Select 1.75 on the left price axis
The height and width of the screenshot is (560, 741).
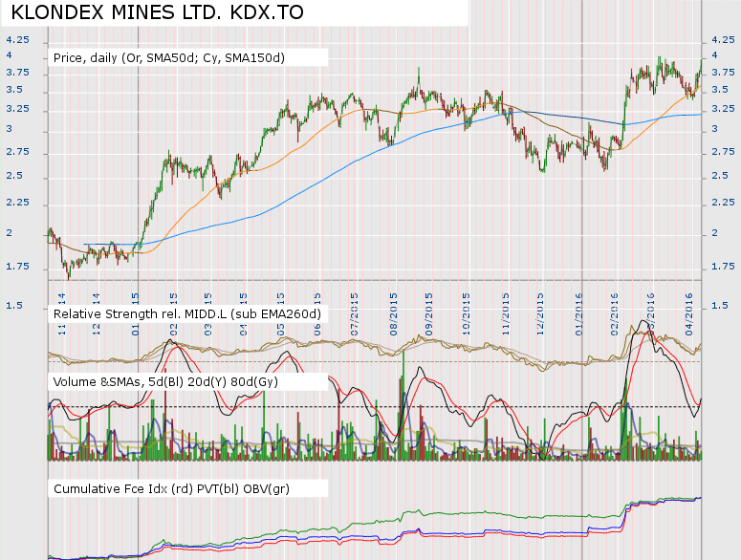click(17, 267)
